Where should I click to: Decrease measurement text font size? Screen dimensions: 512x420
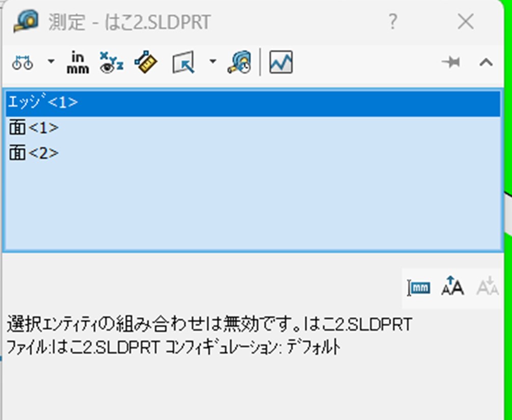coord(487,286)
